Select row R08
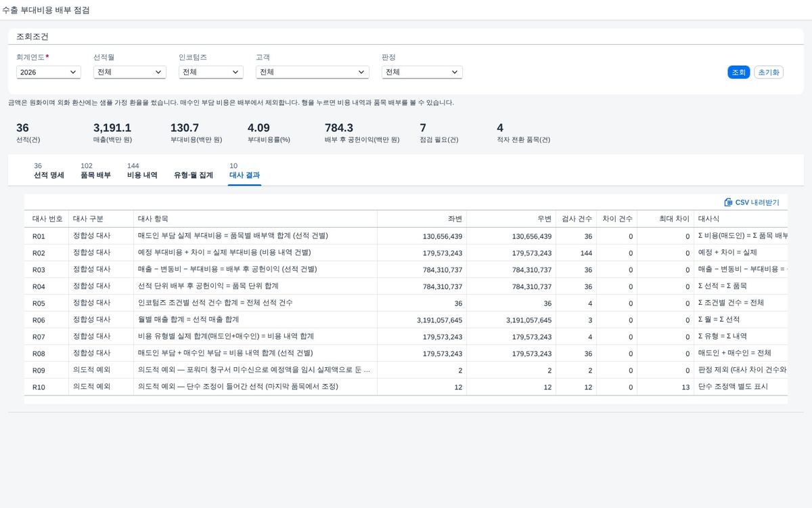The height and width of the screenshot is (508, 812). point(406,353)
